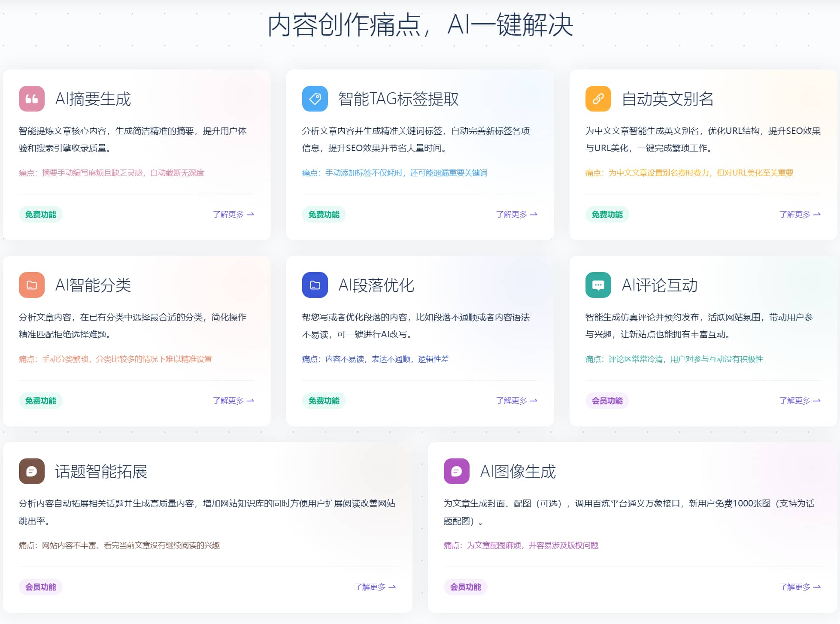Click the orange link icon for 自动英文别名
Image resolution: width=840 pixels, height=624 pixels.
coord(598,99)
